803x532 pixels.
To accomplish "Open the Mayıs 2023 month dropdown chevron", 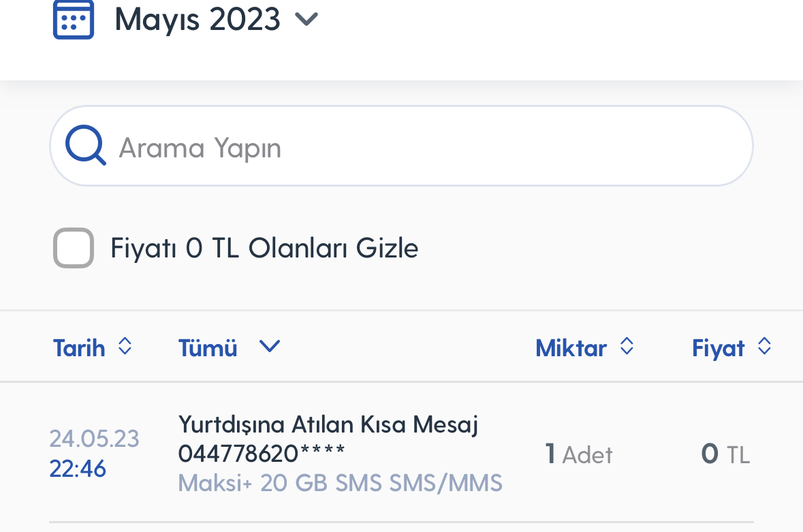I will tap(306, 20).
